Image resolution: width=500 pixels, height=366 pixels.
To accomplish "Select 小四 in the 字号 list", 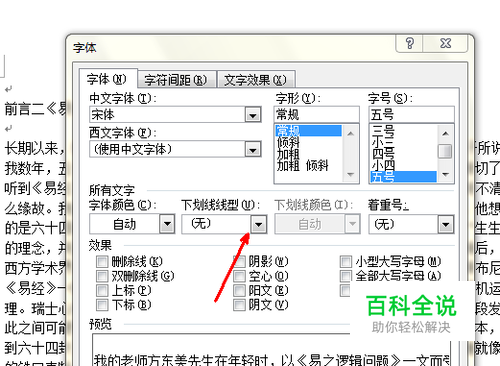I will point(403,165).
